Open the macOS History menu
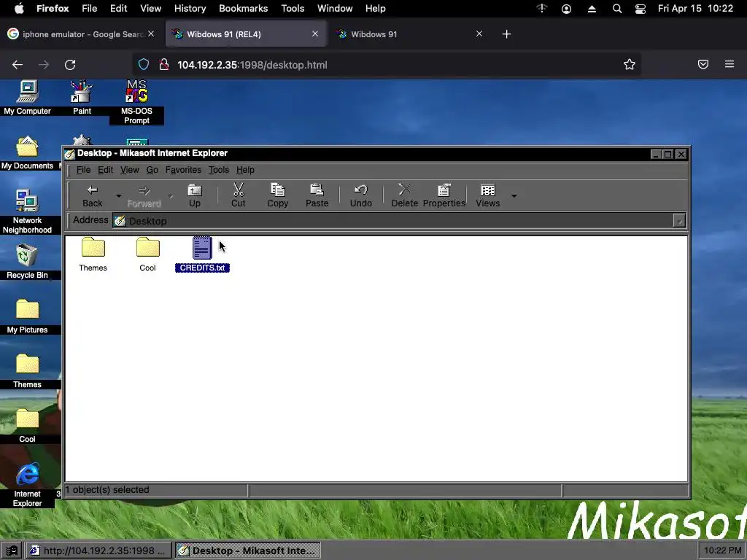This screenshot has height=560, width=747. pos(190,9)
